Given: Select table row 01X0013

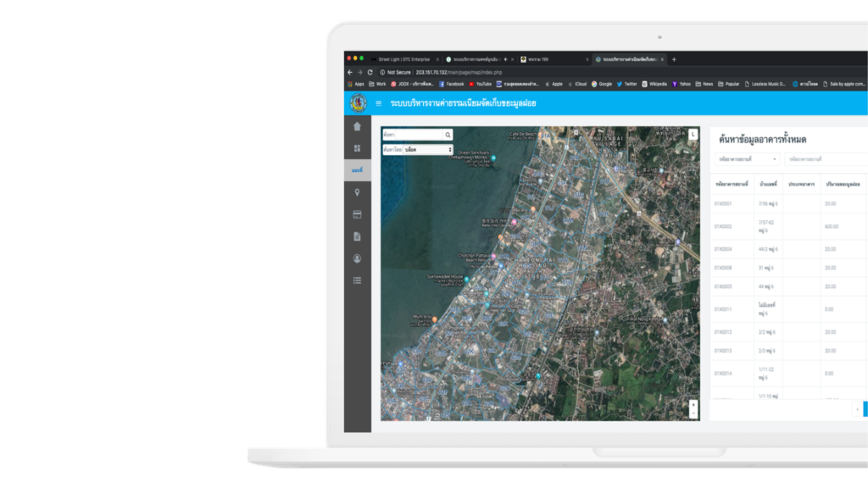Looking at the screenshot, I should pyautogui.click(x=789, y=351).
